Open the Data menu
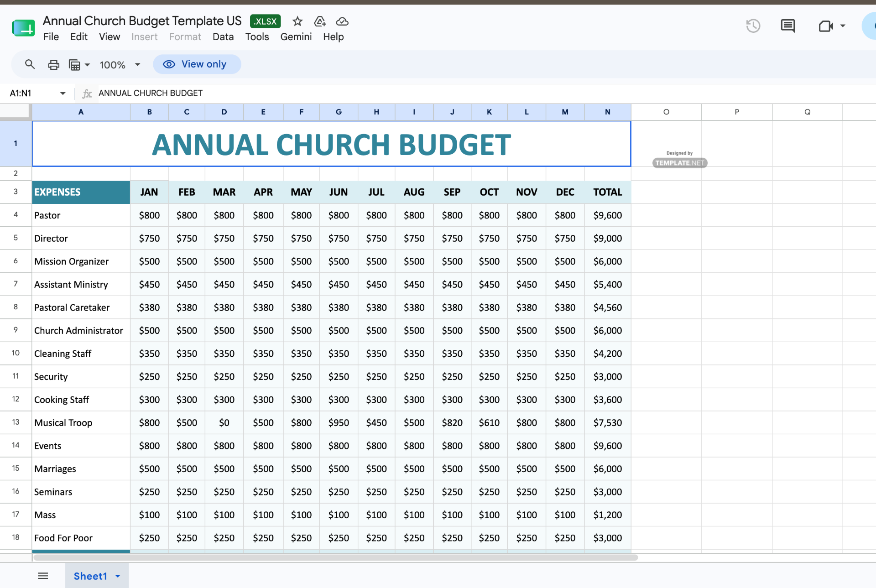This screenshot has width=876, height=588. [x=223, y=37]
